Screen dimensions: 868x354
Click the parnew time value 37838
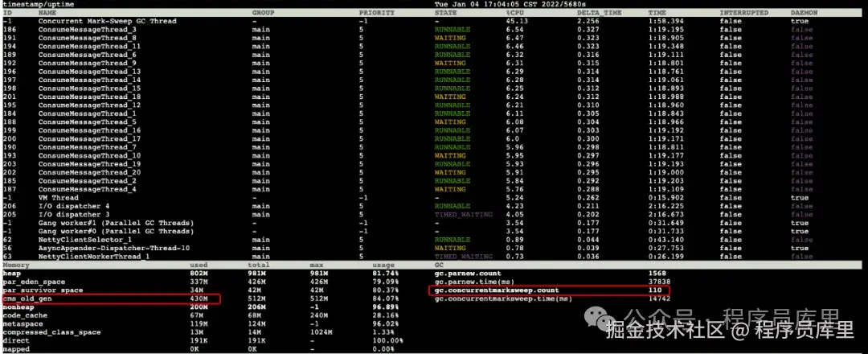(x=659, y=282)
